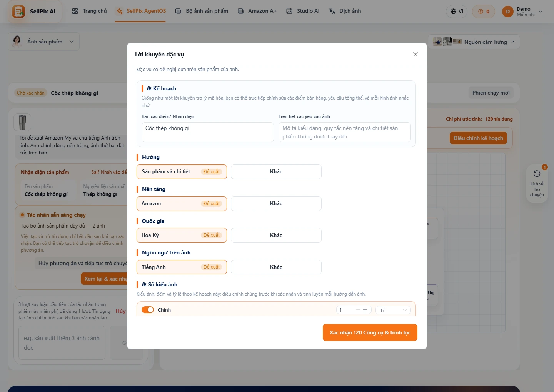This screenshot has width=554, height=392.
Task: Switch language using the VI globe button
Action: 457,12
